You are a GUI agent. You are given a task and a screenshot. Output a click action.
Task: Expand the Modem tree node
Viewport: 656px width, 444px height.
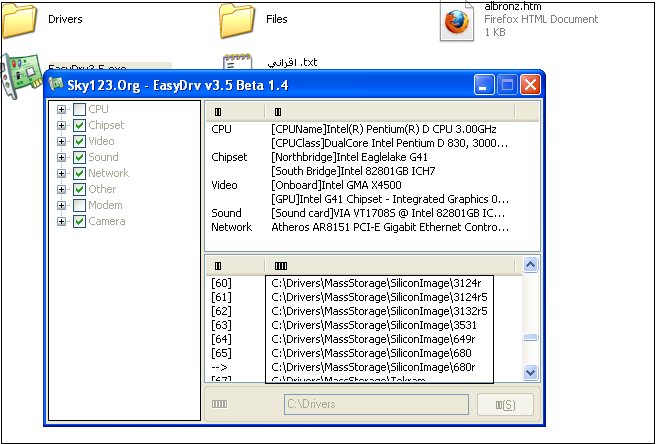pyautogui.click(x=61, y=205)
